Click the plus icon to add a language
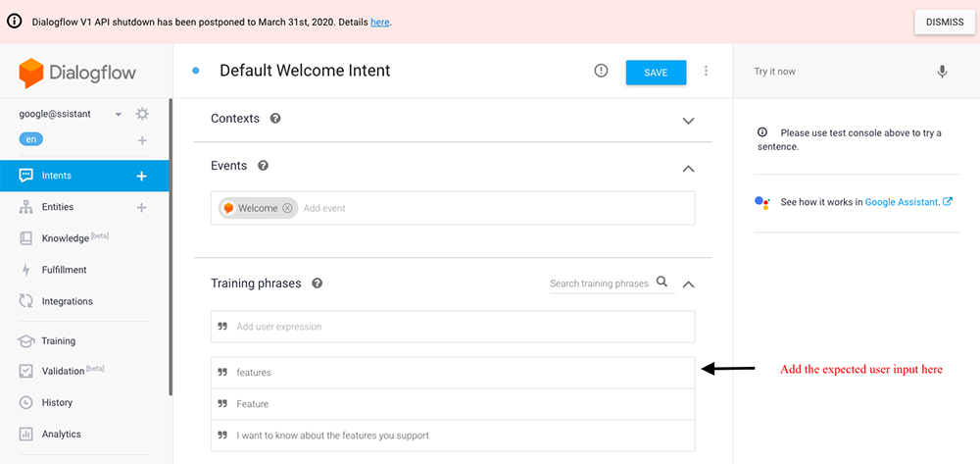Viewport: 980px width, 464px height. tap(142, 140)
